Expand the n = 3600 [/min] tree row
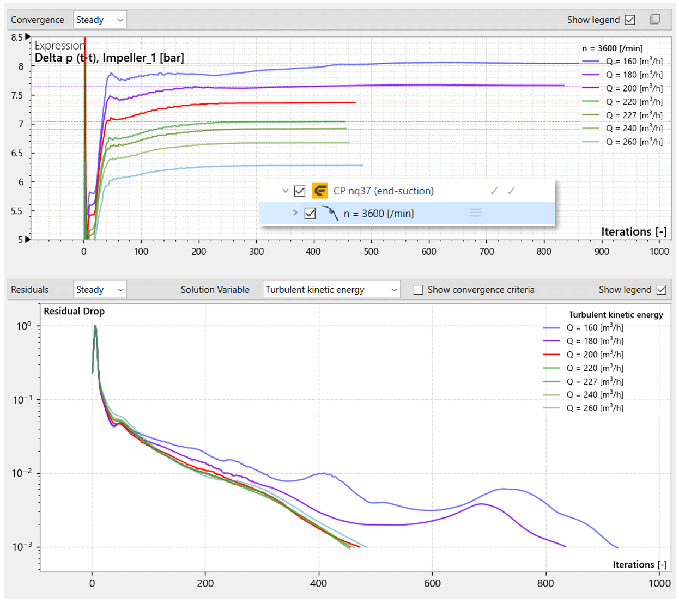Image resolution: width=679 pixels, height=616 pixels. coord(295,212)
